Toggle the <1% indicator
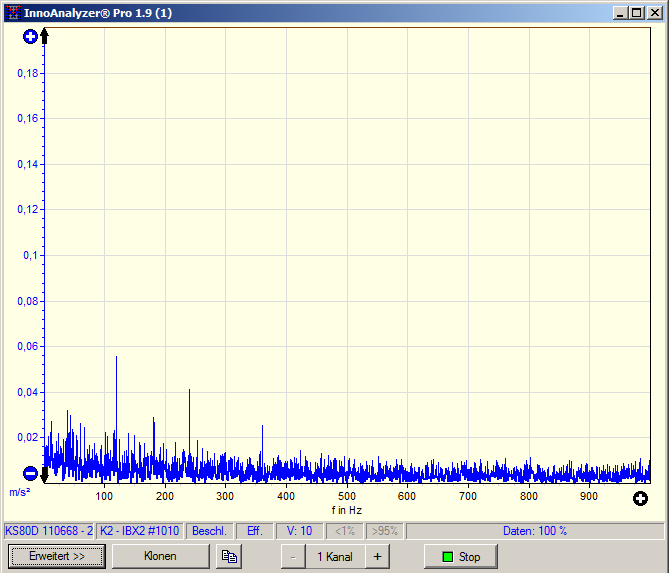 [345, 531]
